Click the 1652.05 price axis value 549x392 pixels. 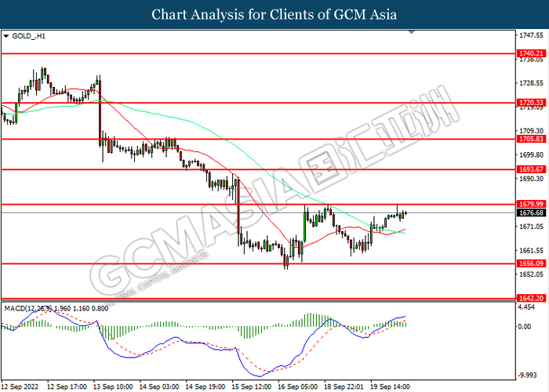point(532,274)
